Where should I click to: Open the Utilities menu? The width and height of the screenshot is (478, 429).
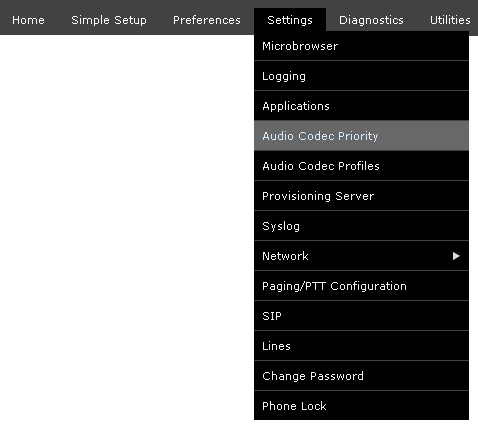click(x=450, y=20)
